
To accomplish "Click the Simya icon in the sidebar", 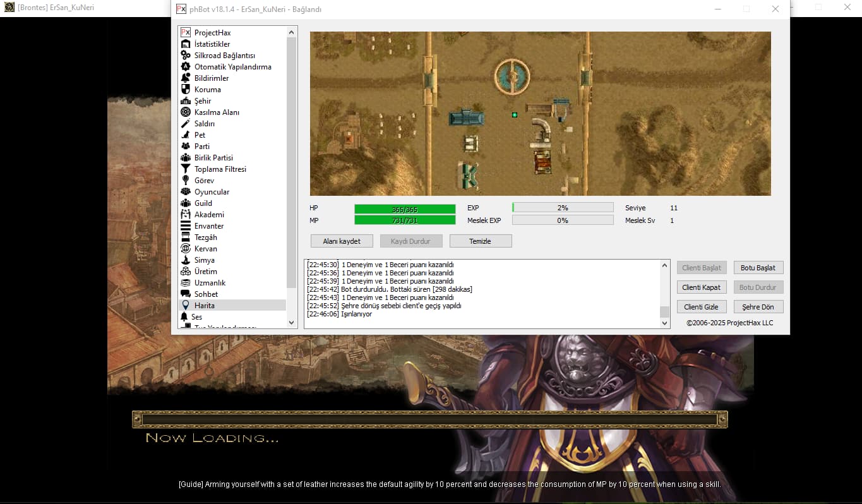I will pyautogui.click(x=186, y=260).
